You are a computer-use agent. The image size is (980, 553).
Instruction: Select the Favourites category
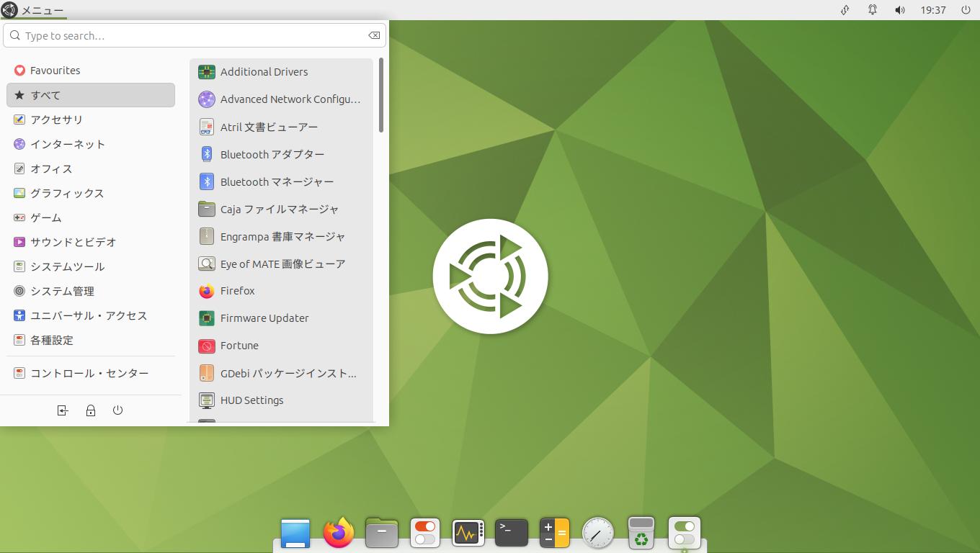(x=55, y=71)
